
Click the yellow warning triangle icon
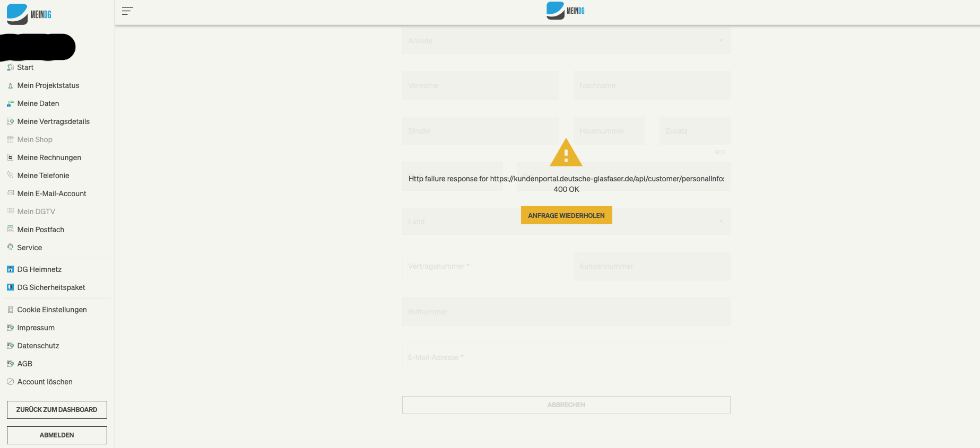coord(566,153)
